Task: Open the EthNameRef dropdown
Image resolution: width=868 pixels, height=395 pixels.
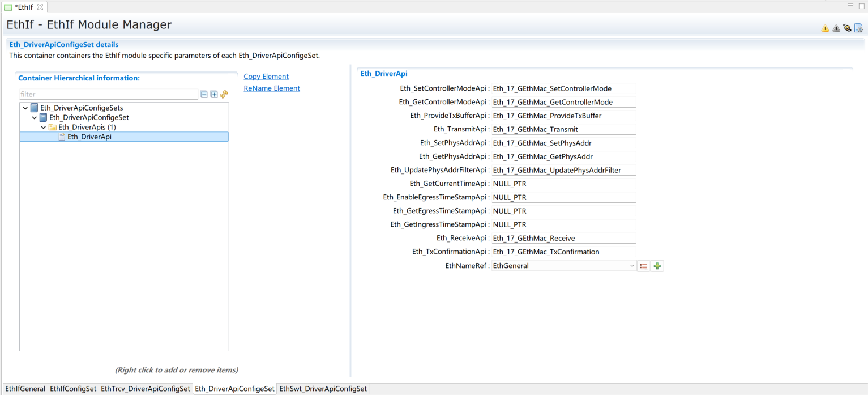Action: click(632, 266)
